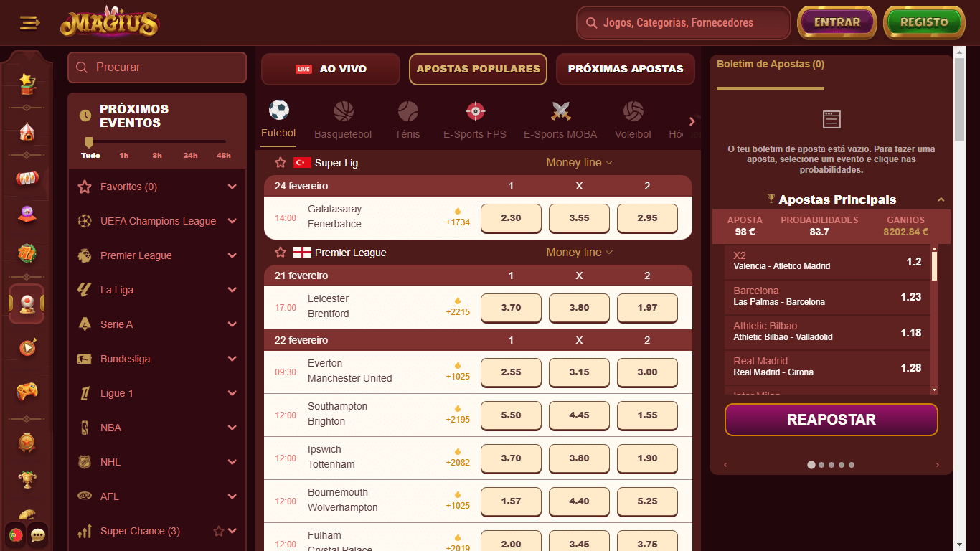Image resolution: width=980 pixels, height=551 pixels.
Task: Open the jack-in-the-box promotions icon
Action: [x=27, y=85]
